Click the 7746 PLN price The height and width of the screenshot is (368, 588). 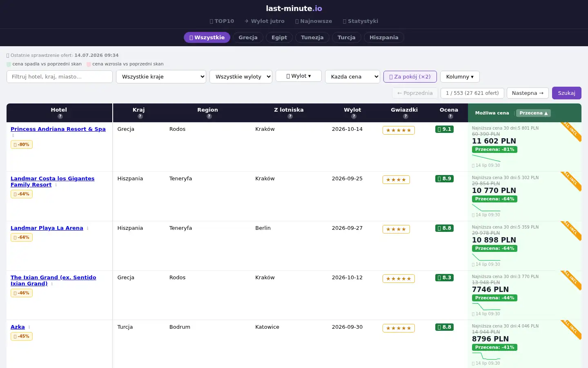coord(490,289)
